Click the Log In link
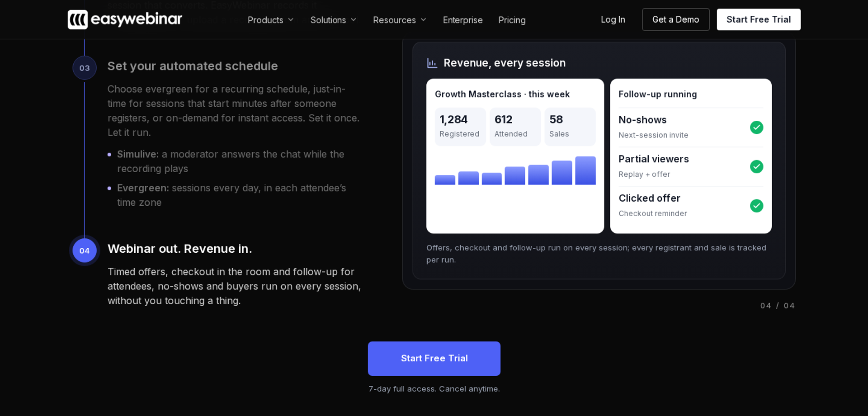 click(613, 19)
